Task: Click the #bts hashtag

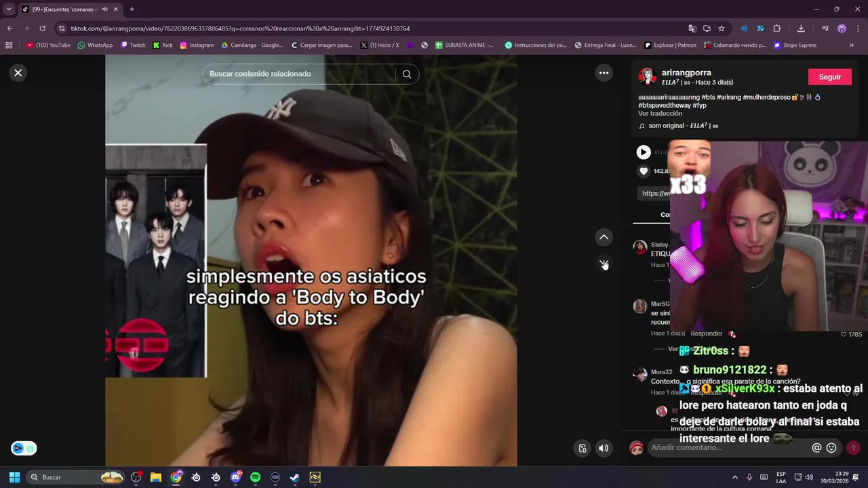Action: click(x=709, y=97)
